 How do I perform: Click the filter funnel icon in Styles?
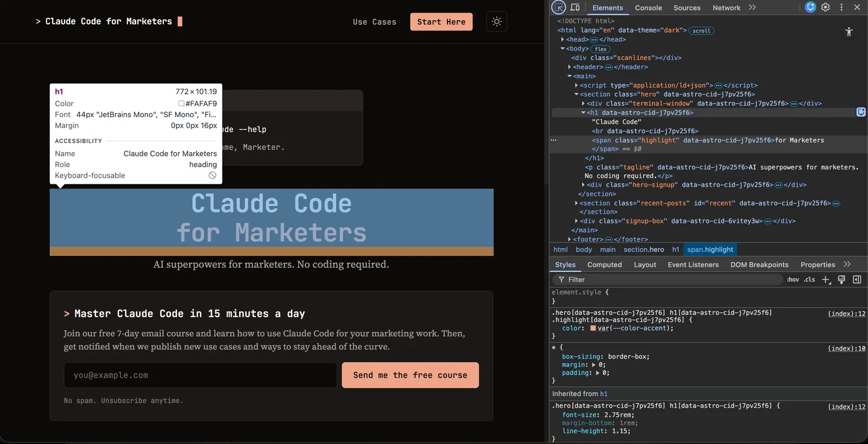point(561,280)
